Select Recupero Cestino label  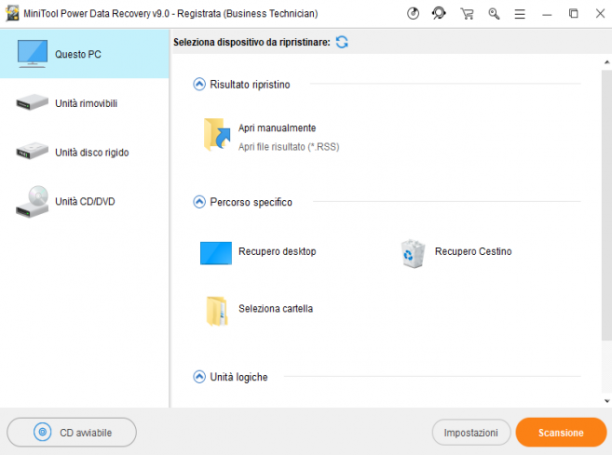click(x=473, y=251)
